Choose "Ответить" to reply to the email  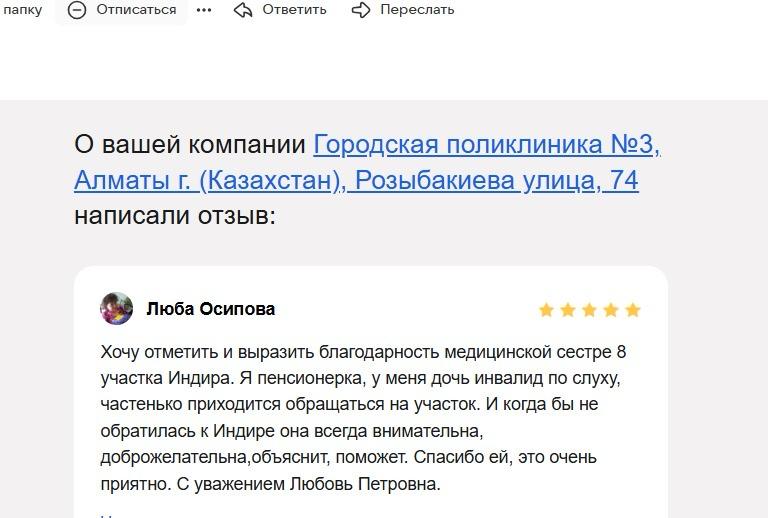(x=294, y=10)
